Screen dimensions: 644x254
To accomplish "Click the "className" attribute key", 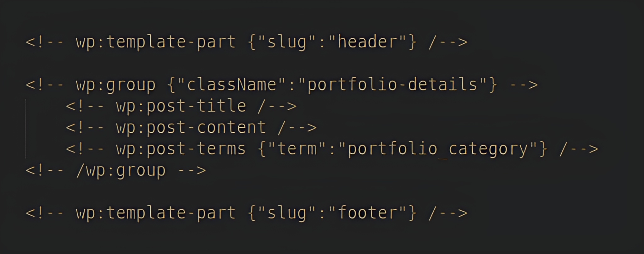I will (x=232, y=85).
